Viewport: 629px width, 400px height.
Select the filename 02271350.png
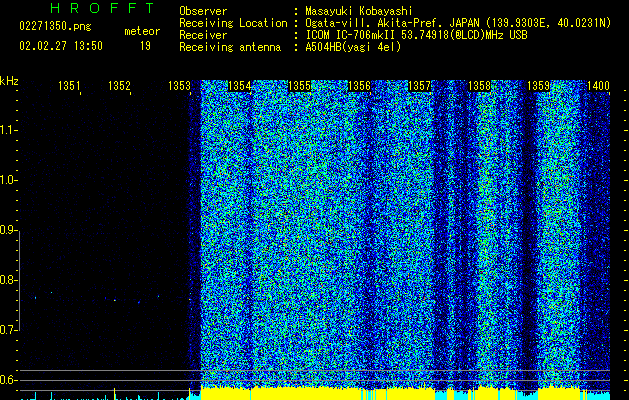pos(55,27)
